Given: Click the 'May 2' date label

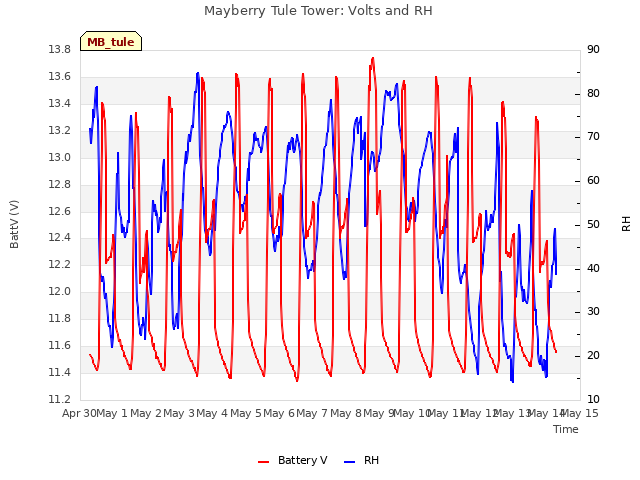Looking at the screenshot, I should pos(146,413).
